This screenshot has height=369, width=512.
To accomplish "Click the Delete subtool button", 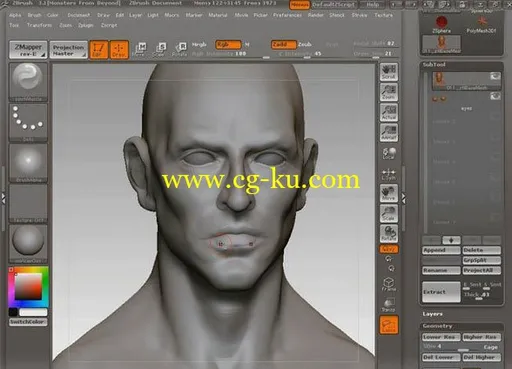I will click(x=482, y=250).
